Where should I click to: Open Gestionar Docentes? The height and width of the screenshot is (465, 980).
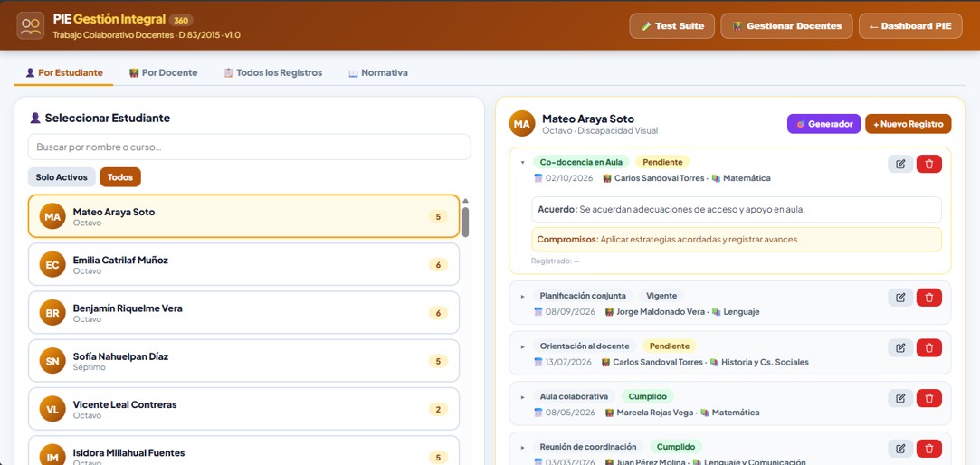click(786, 26)
